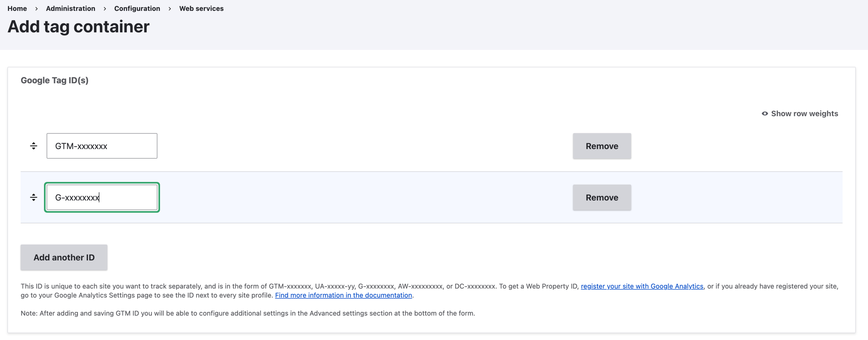Click the drag handle beside G-xxxxxxxx field
The image size is (868, 340).
[33, 197]
